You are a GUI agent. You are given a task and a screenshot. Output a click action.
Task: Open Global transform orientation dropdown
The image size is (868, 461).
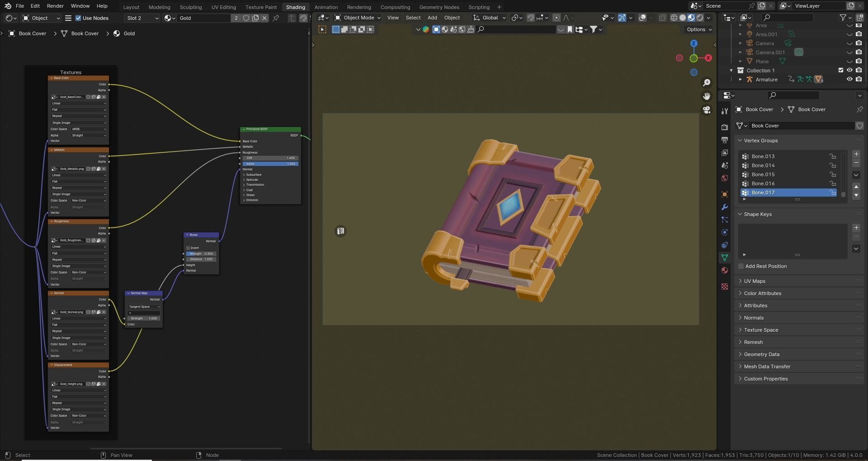click(x=489, y=18)
